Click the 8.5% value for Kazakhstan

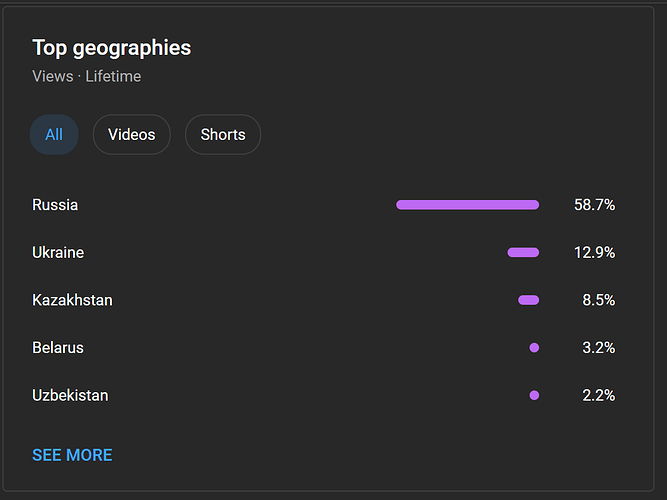click(598, 300)
